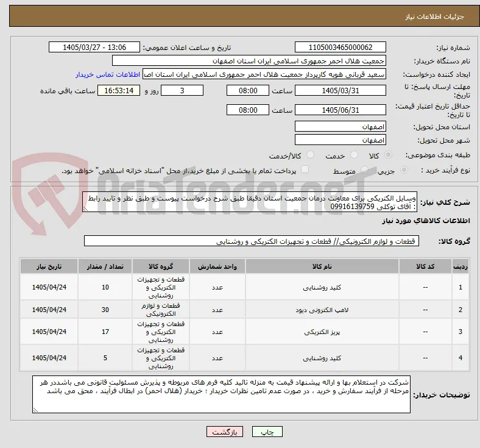Select the متوسط purchase type radio

point(364,170)
